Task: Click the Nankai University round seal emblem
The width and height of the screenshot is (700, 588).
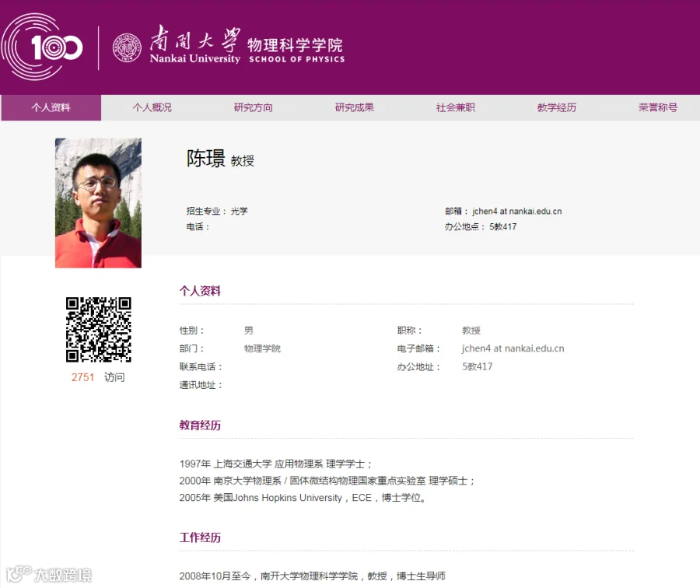Action: point(127,47)
